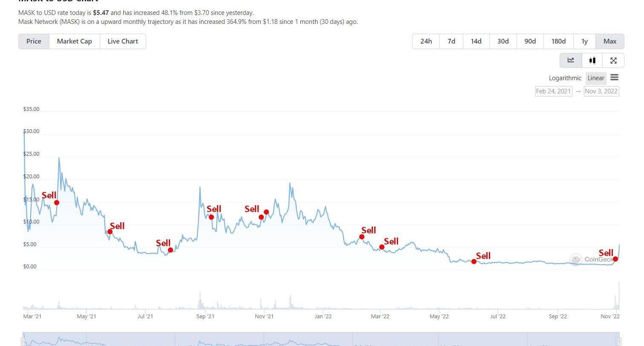644x346 pixels.
Task: Select the 24h time range
Action: (426, 41)
